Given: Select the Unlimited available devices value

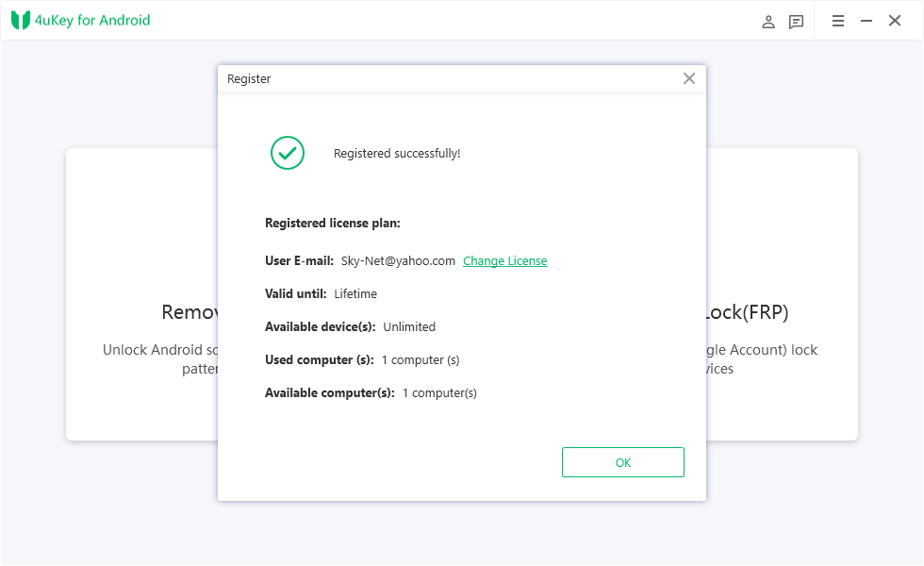Looking at the screenshot, I should 409,326.
